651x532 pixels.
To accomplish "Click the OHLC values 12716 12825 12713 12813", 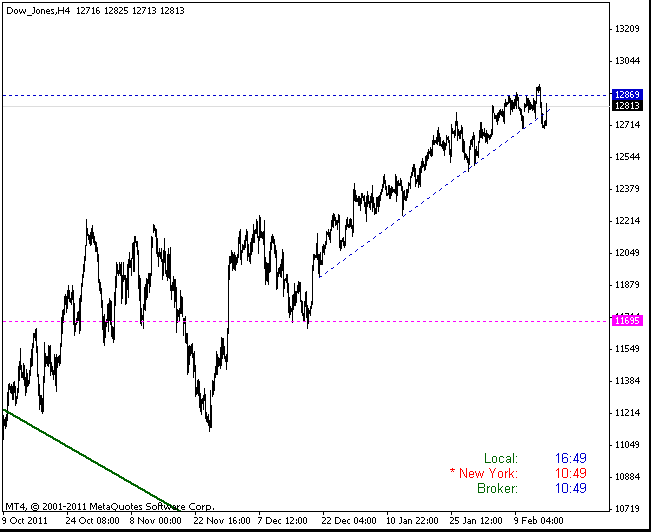I will (x=130, y=11).
